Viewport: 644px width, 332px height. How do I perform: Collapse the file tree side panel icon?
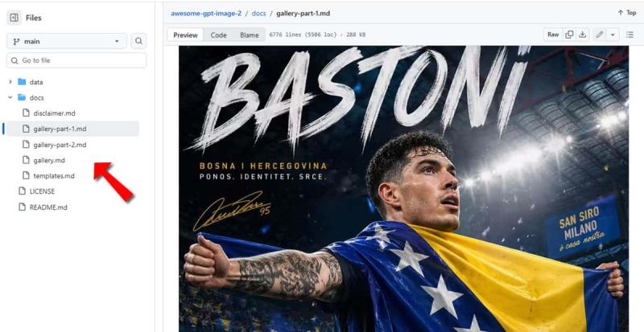tap(14, 18)
